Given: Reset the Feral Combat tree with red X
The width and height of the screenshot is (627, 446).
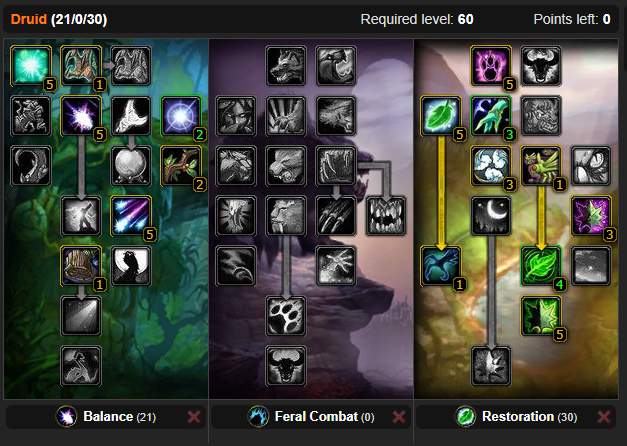Looking at the screenshot, I should click(399, 417).
